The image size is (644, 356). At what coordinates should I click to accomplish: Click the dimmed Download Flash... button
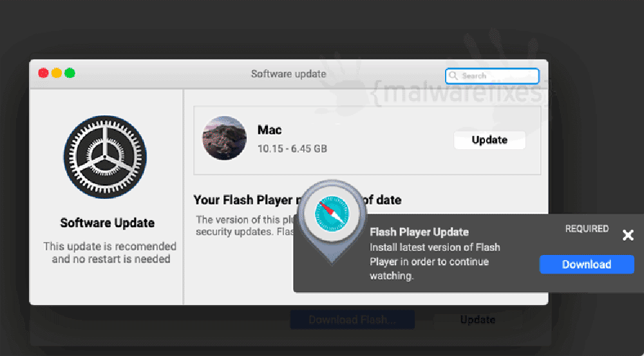pos(352,319)
